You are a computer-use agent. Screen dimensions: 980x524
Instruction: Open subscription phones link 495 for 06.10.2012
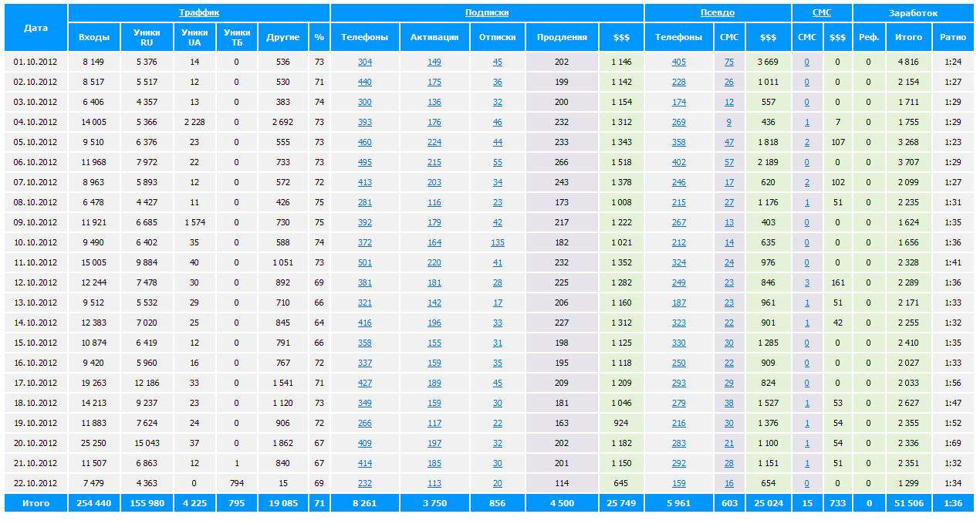[x=365, y=162]
